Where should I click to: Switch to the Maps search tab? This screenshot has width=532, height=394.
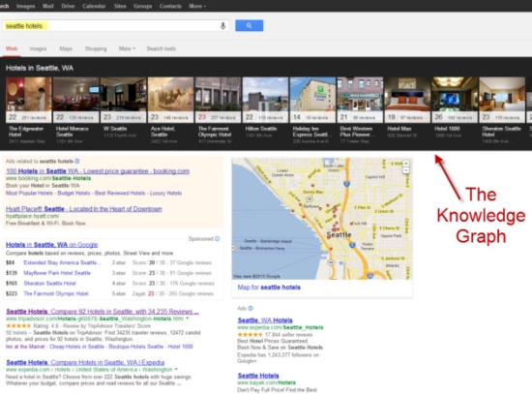[66, 48]
